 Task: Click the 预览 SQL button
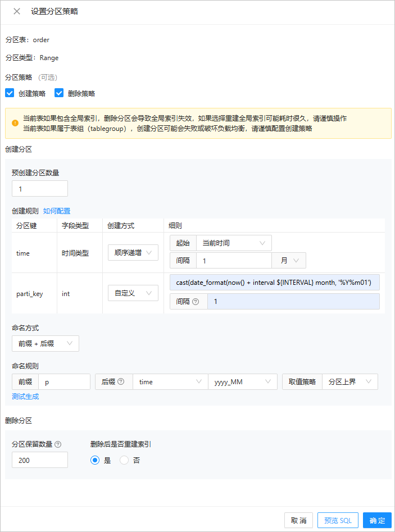pos(338,520)
